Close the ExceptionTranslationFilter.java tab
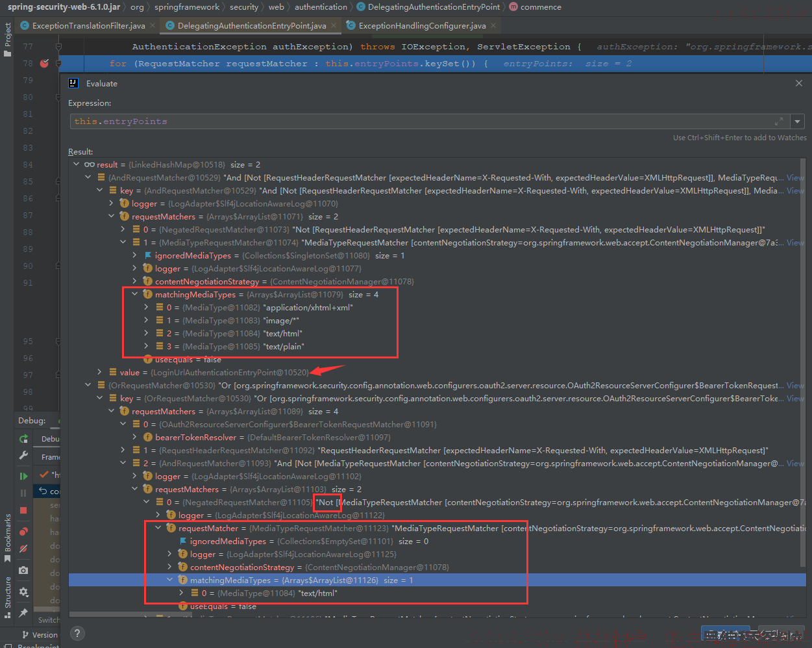812x648 pixels. coord(153,26)
